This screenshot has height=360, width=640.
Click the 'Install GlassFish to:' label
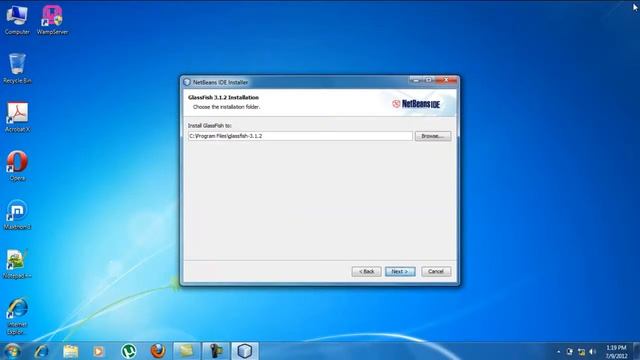pos(209,126)
